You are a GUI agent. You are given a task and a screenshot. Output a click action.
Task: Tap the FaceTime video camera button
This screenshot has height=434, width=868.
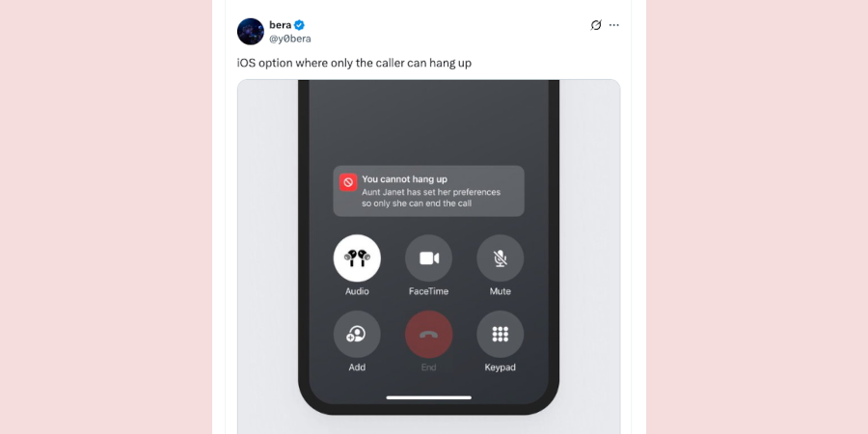click(x=428, y=258)
